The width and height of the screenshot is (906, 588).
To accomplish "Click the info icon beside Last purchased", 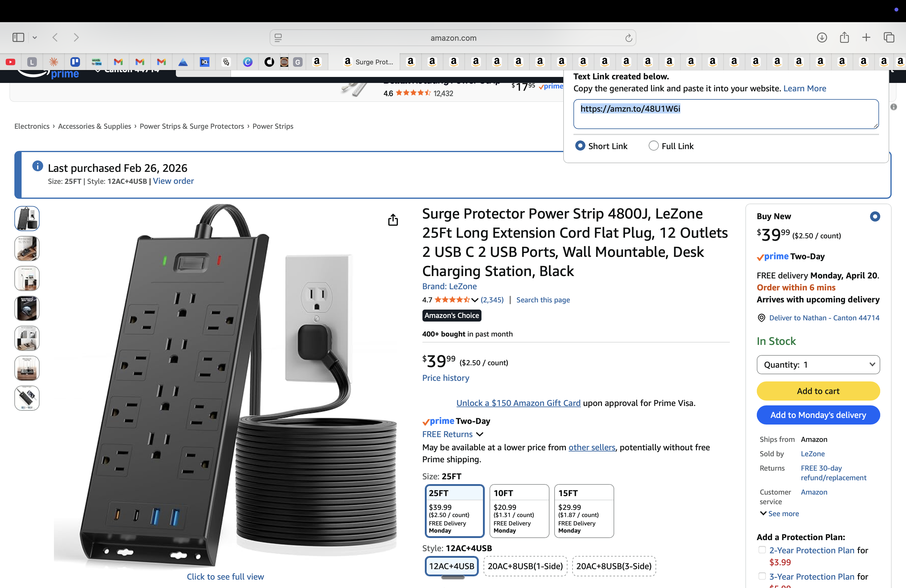I will (37, 166).
